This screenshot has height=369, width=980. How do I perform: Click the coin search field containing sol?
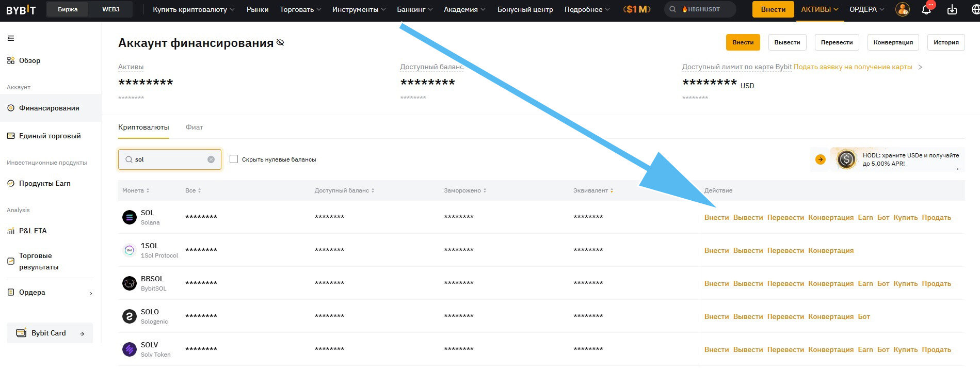170,159
